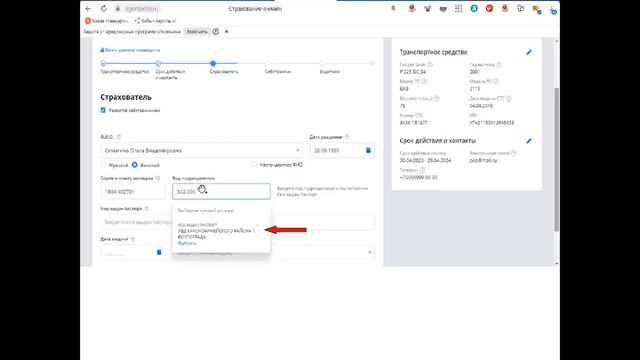This screenshot has width=640, height=360.
Task: Open the first bookmark with red icon
Action: [107, 20]
